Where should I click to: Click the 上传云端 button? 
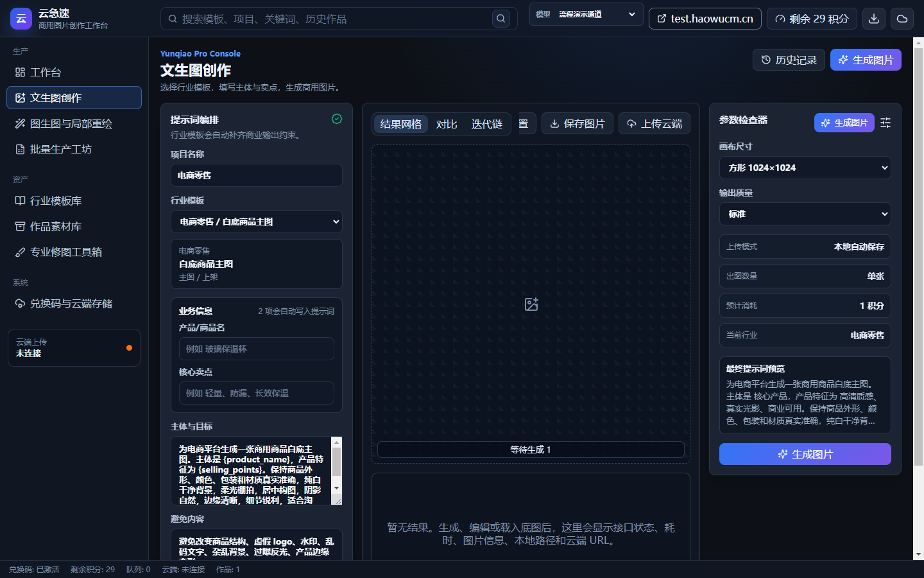(x=654, y=123)
